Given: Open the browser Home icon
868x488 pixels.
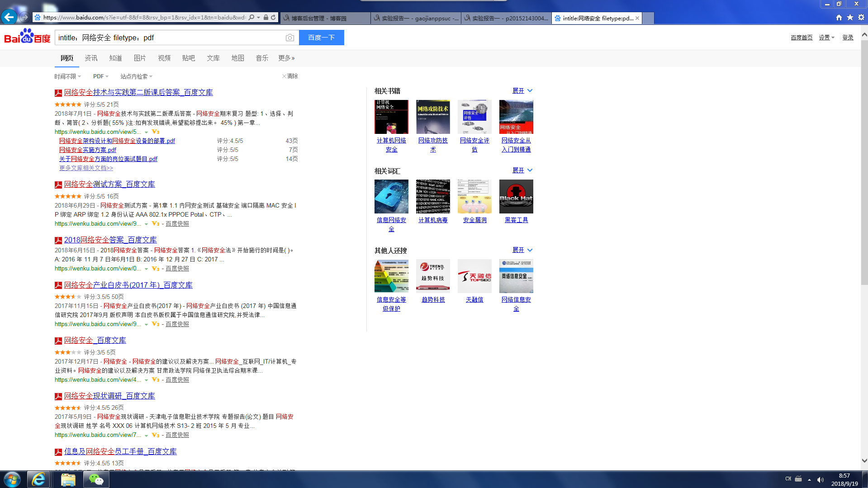Looking at the screenshot, I should (839, 17).
